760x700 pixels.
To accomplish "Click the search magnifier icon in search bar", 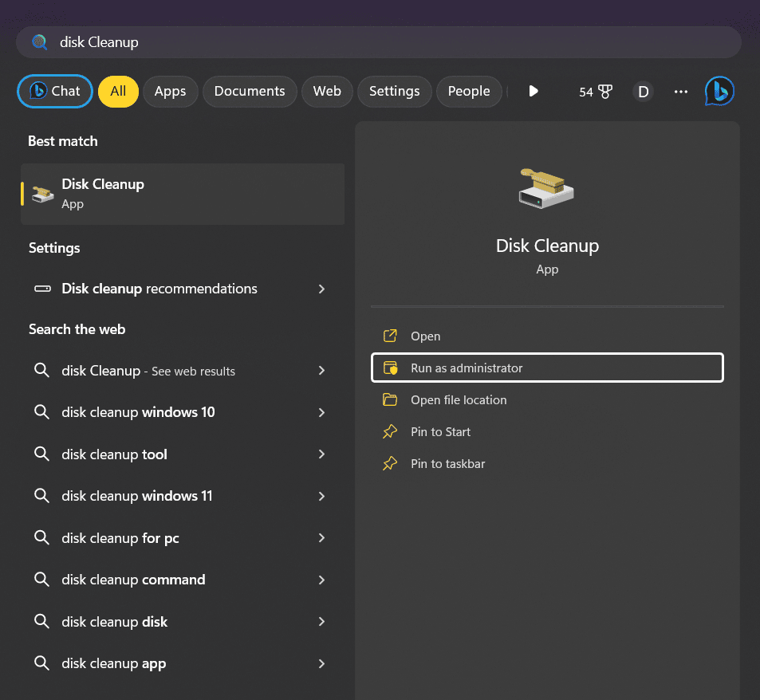I will pyautogui.click(x=39, y=42).
